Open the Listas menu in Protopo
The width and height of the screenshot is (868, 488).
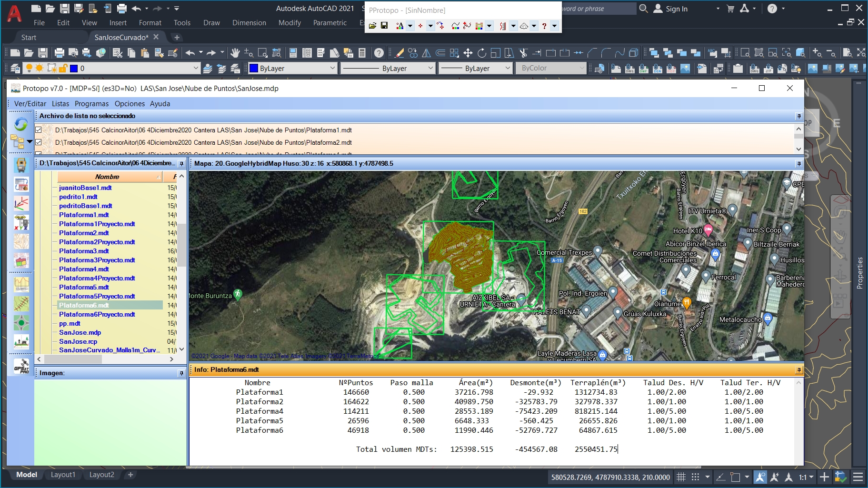pos(60,103)
